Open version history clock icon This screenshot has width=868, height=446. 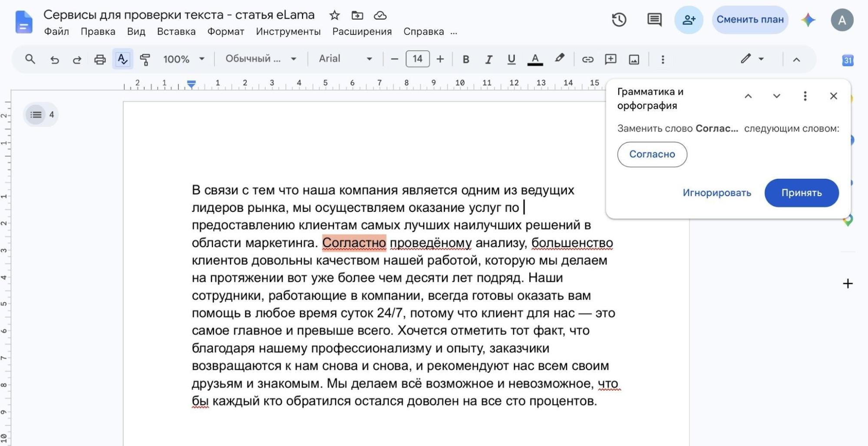(619, 20)
